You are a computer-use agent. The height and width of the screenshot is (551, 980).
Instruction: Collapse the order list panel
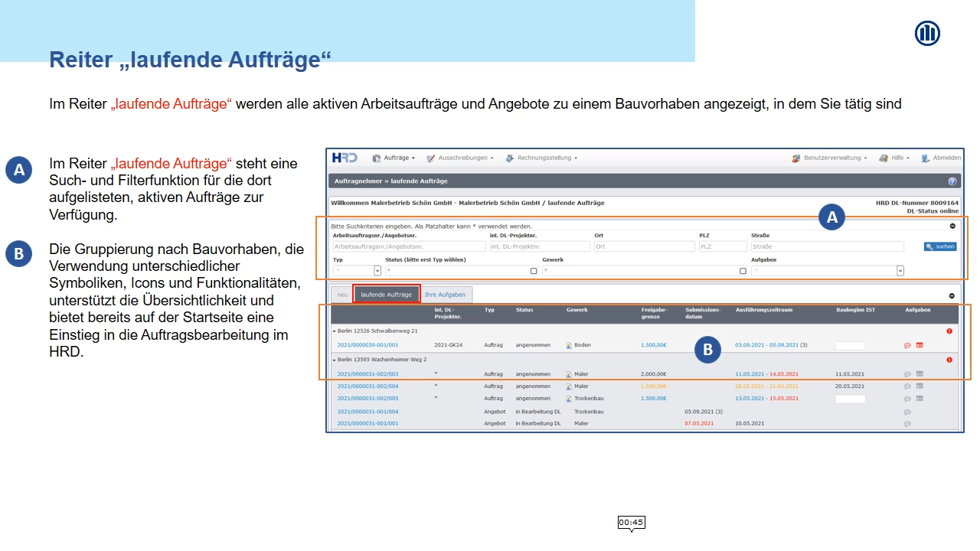pyautogui.click(x=952, y=295)
